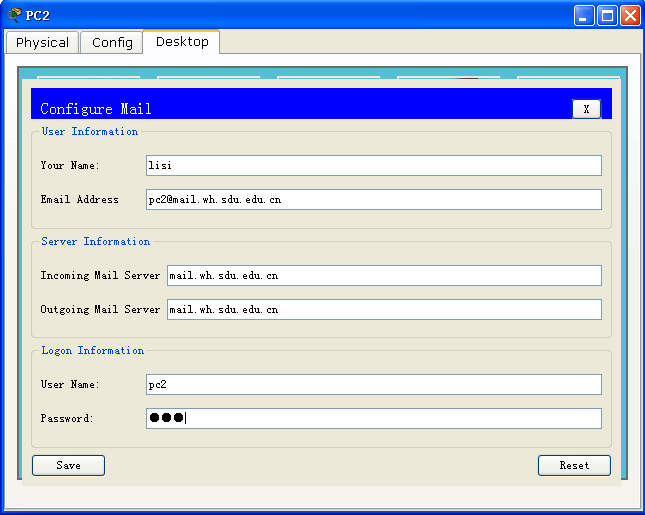Close the PC2 window

click(x=630, y=15)
